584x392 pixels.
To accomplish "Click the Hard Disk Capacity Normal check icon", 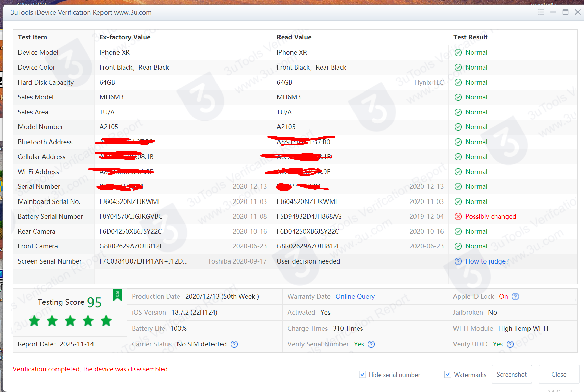I will tap(458, 83).
